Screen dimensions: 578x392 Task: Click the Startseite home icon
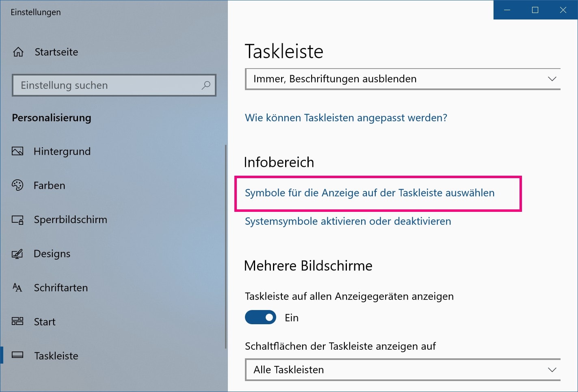[18, 52]
